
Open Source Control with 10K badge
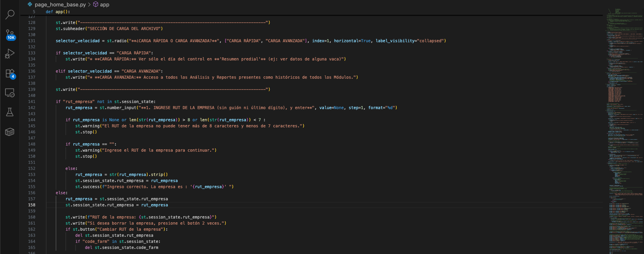tap(10, 34)
